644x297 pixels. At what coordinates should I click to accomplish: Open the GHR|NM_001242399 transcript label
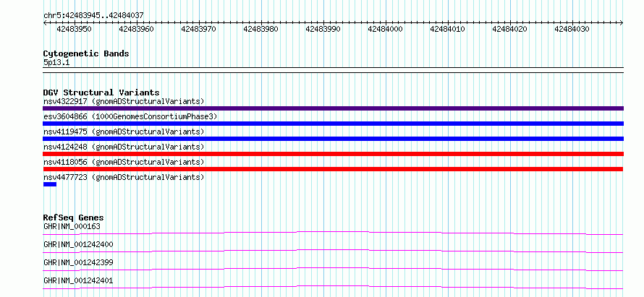(78, 262)
